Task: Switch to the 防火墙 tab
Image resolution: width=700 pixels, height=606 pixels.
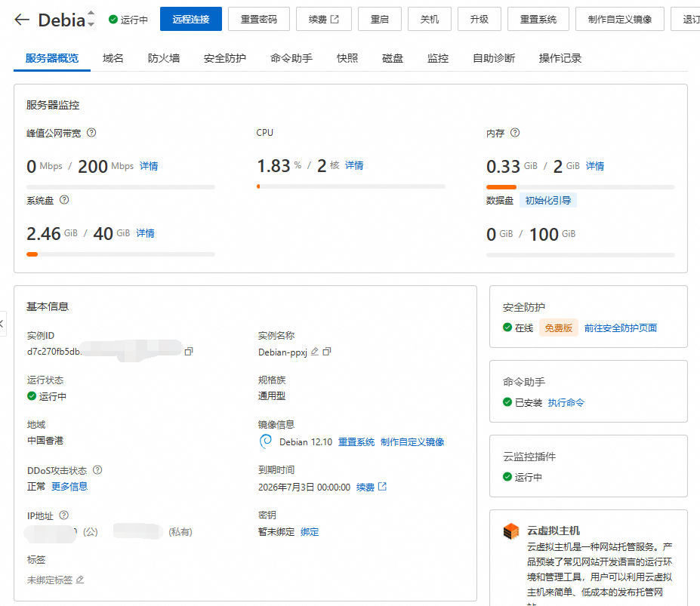Action: (x=163, y=58)
